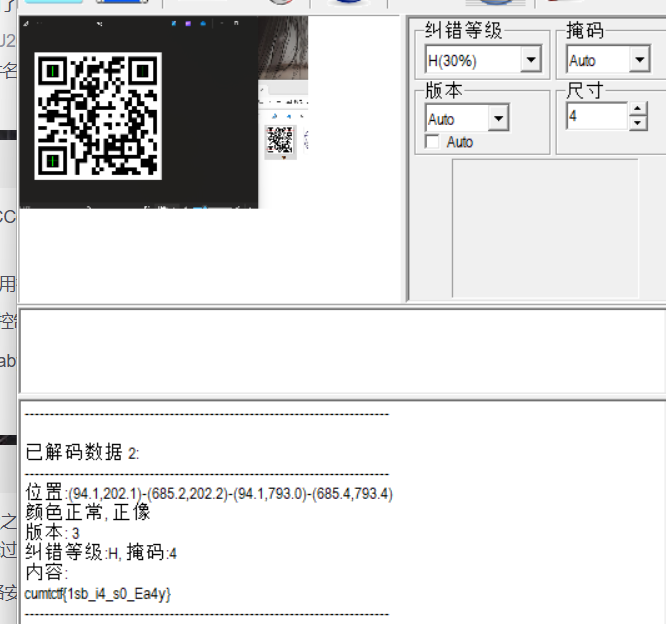Click the 内容: label
The height and width of the screenshot is (624, 666).
click(46, 572)
